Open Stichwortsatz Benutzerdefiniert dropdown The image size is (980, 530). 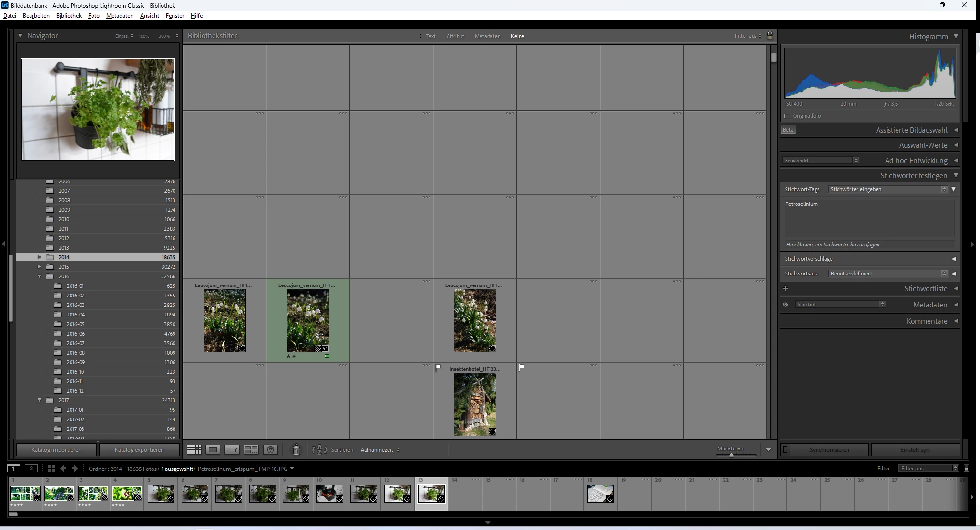888,274
